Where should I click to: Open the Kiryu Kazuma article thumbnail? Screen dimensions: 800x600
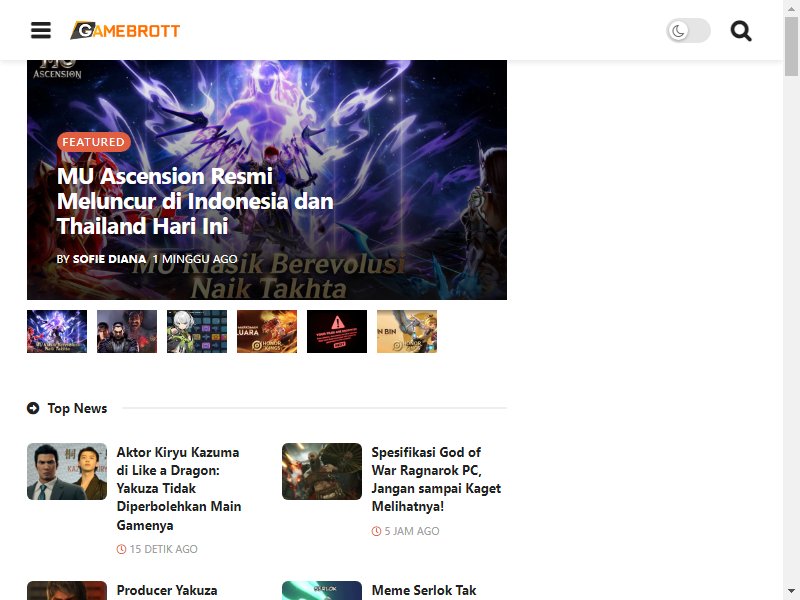[67, 471]
